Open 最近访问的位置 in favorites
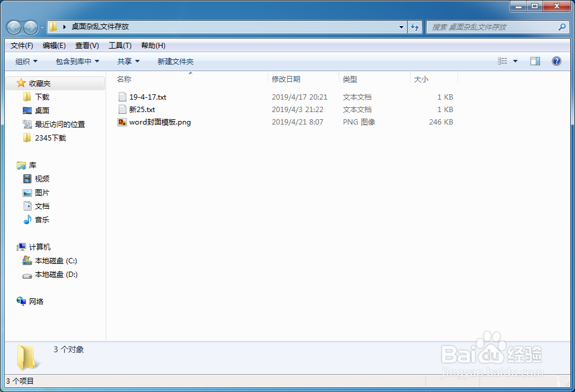Viewport: 575px width, 392px height. (x=60, y=125)
